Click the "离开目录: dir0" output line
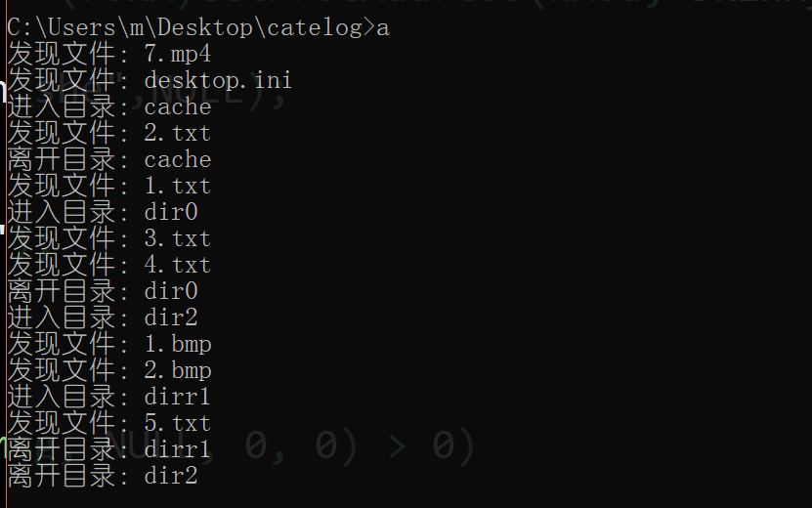 [102, 291]
